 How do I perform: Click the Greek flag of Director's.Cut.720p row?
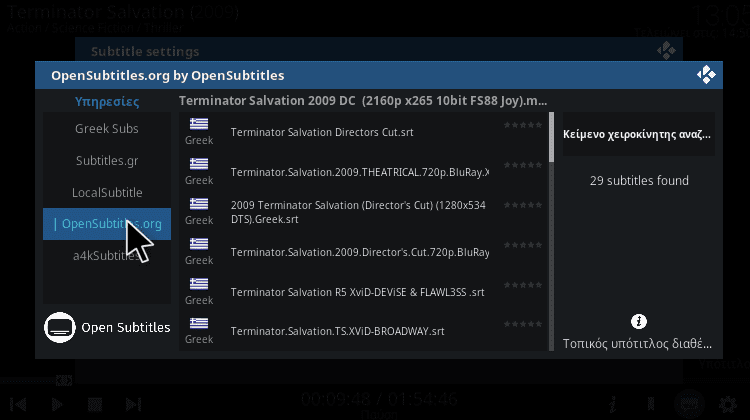[199, 244]
